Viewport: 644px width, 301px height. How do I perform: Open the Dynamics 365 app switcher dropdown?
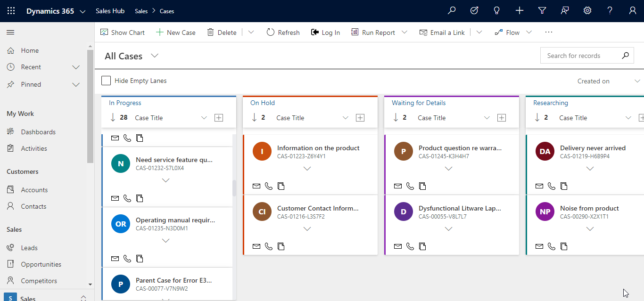click(x=83, y=11)
